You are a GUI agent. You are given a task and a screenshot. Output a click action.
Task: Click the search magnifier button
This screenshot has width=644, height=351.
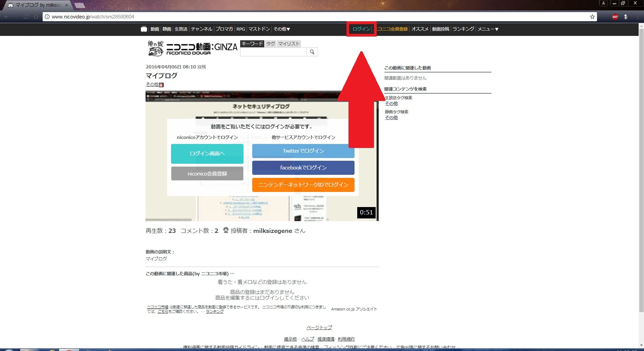tap(312, 52)
